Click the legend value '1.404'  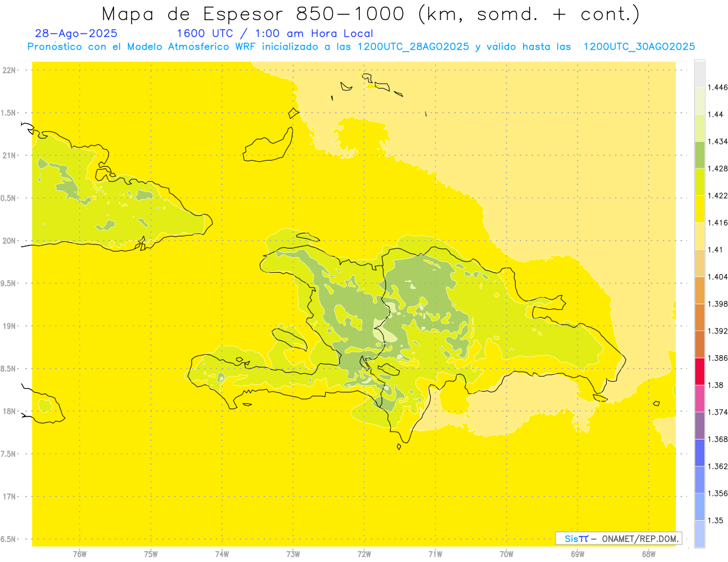click(x=719, y=276)
